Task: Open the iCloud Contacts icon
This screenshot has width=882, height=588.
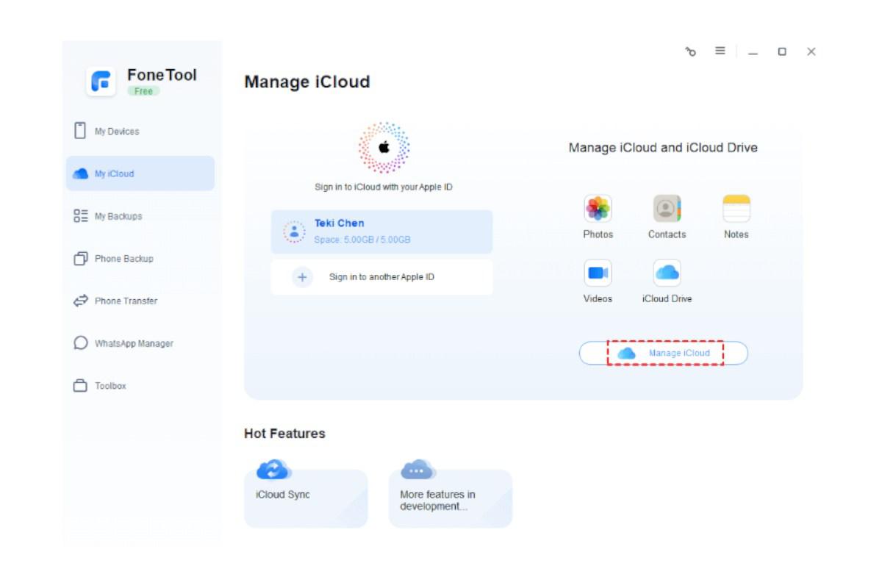Action: pyautogui.click(x=667, y=209)
